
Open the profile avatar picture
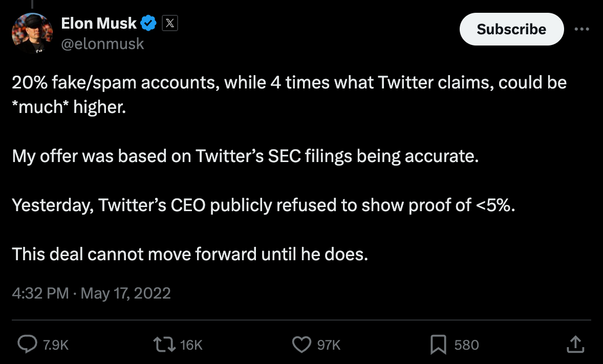pos(32,33)
